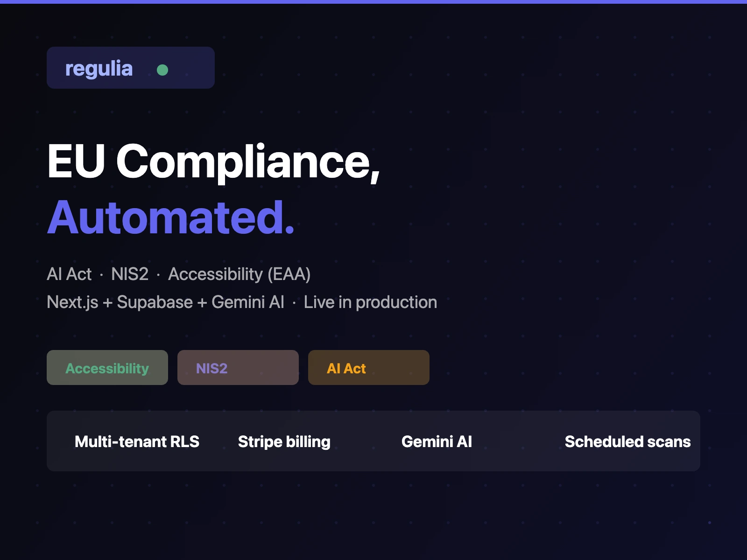The height and width of the screenshot is (560, 747).
Task: Click 'AI Act' in the gray subtitle line
Action: 69,274
